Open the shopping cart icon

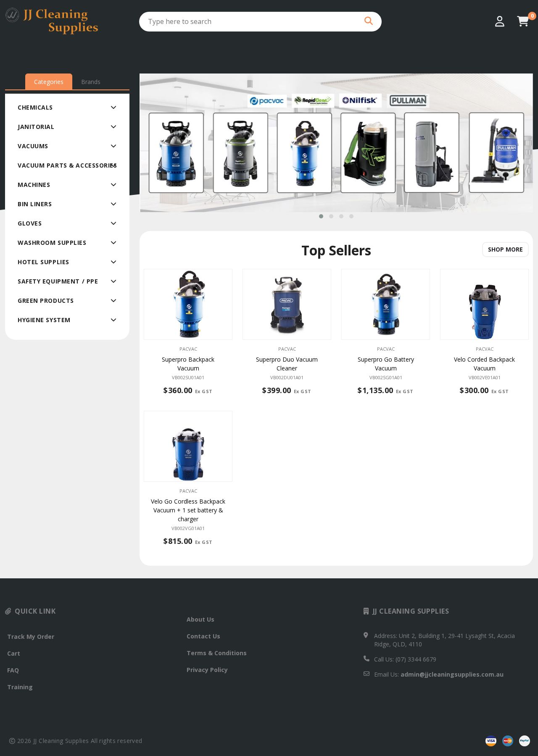(523, 21)
